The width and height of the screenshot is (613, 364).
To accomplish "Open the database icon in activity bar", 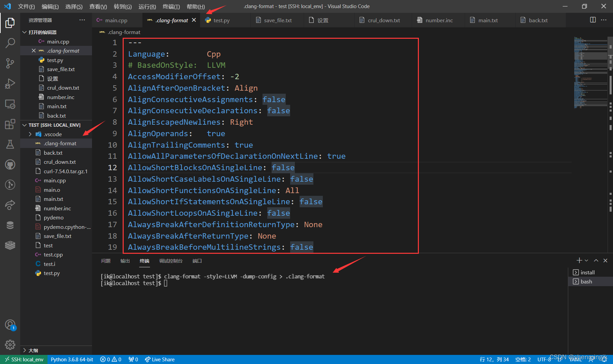I will [x=10, y=225].
